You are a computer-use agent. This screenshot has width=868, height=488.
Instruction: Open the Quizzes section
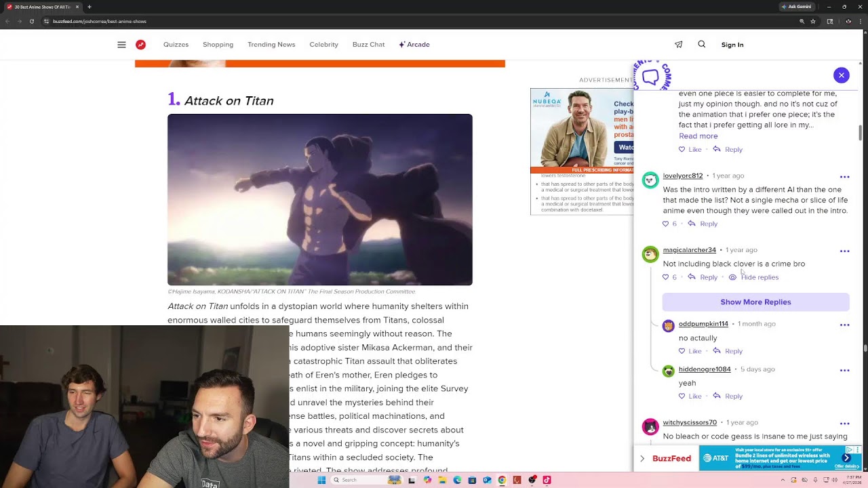click(176, 45)
